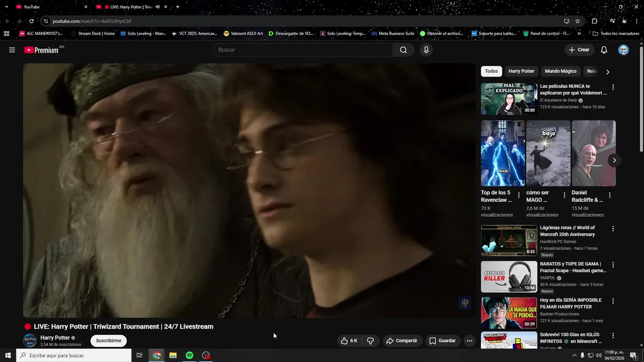
Task: Open the El Aquelarre de Dany channel
Action: [558, 100]
